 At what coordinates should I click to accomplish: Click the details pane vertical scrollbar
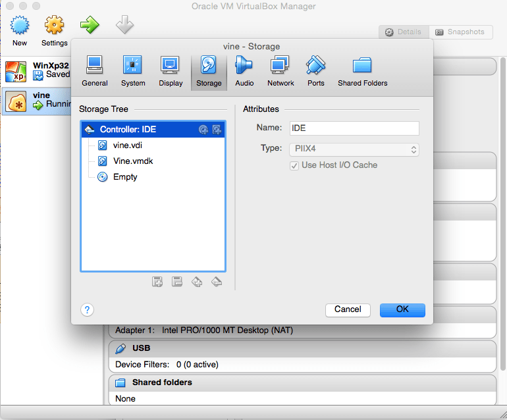502,213
